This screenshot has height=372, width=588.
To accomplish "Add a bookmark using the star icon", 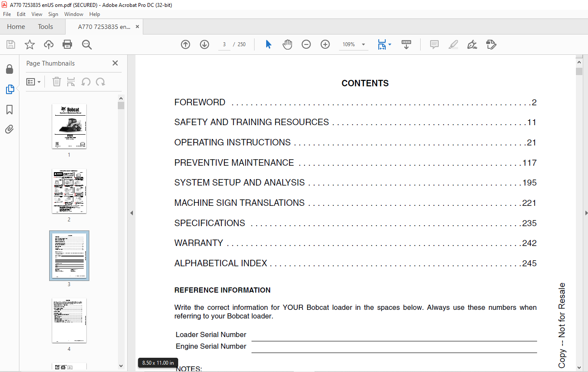I will pos(30,44).
